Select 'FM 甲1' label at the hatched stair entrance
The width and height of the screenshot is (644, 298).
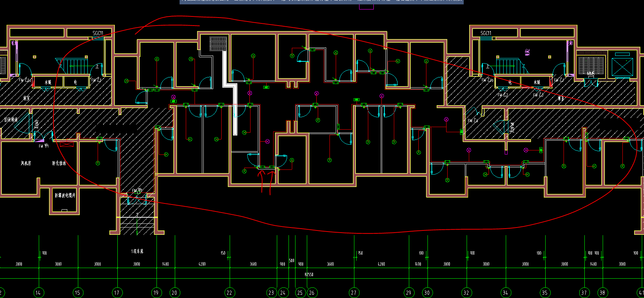point(137,191)
